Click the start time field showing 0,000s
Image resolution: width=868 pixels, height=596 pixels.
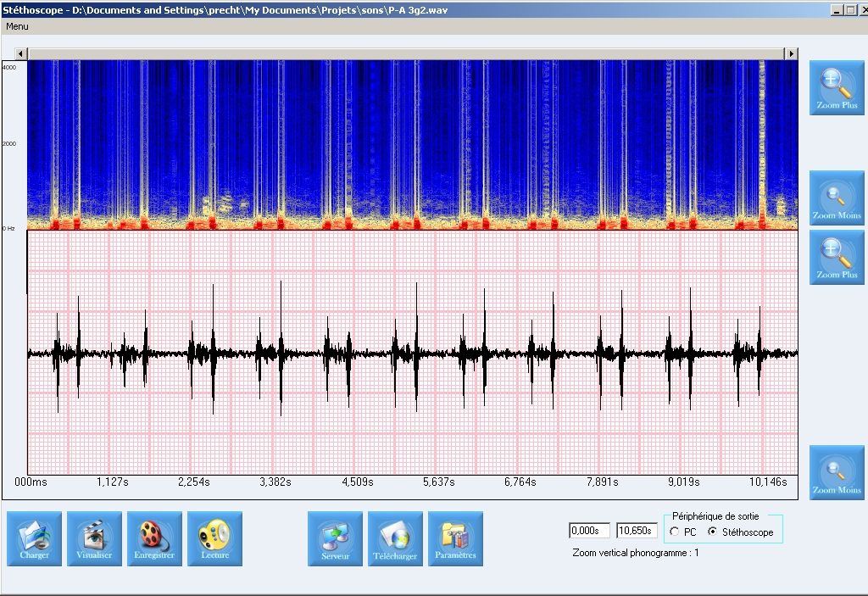588,531
